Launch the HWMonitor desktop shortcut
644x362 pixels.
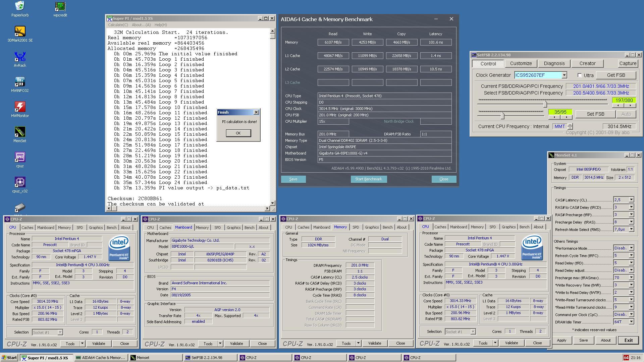(x=20, y=107)
